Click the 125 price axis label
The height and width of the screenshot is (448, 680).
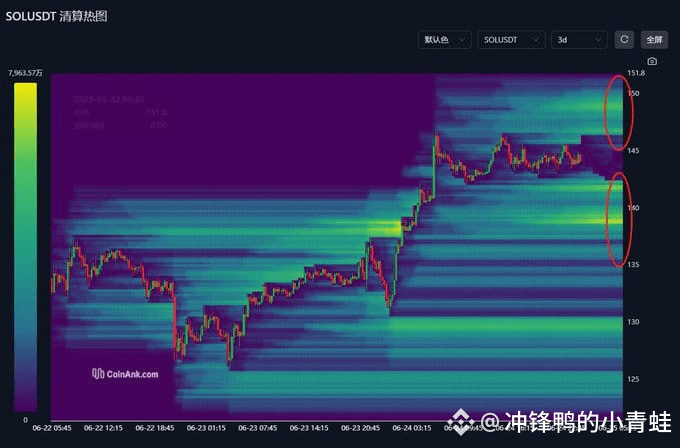click(x=633, y=379)
